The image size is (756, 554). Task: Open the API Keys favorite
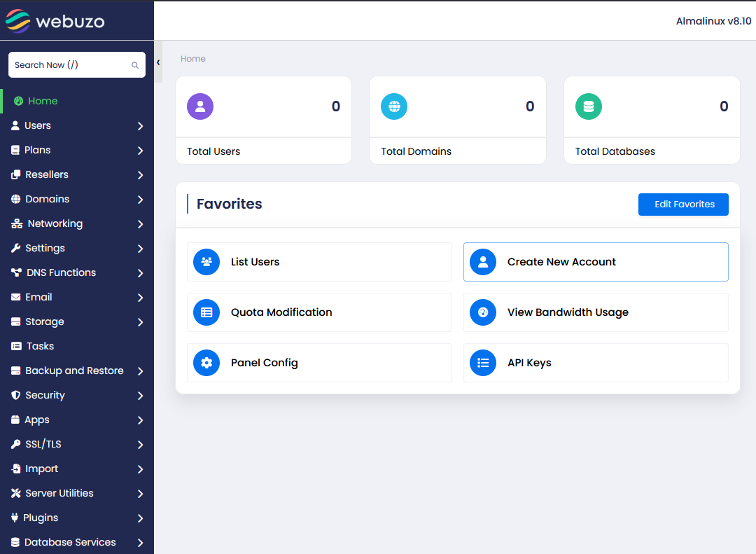pos(596,363)
